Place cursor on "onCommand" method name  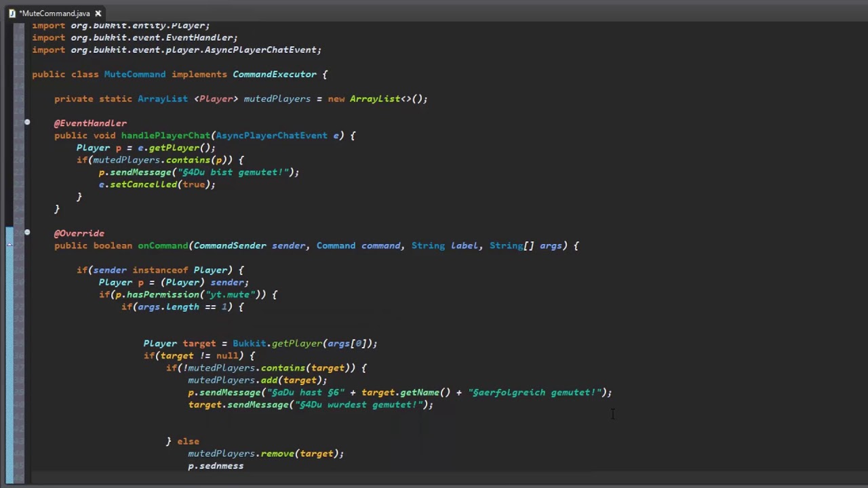[x=163, y=245]
